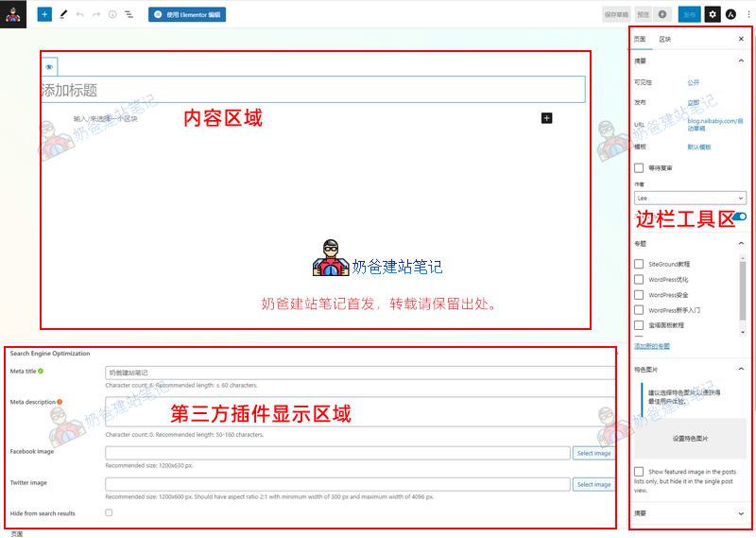Click the 预览 preview button

(x=644, y=14)
